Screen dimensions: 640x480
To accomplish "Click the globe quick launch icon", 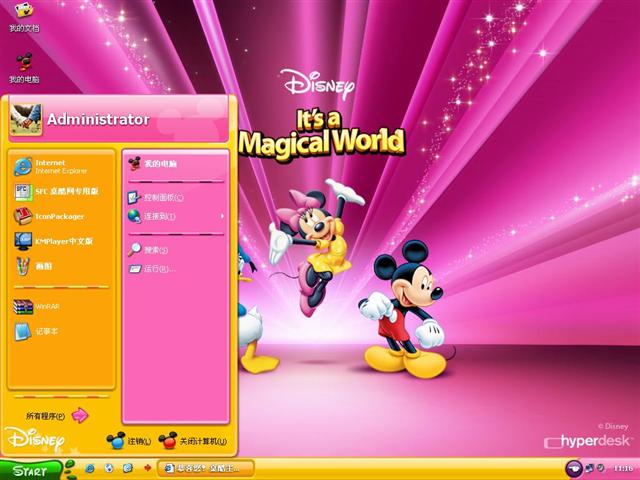I will (x=109, y=468).
